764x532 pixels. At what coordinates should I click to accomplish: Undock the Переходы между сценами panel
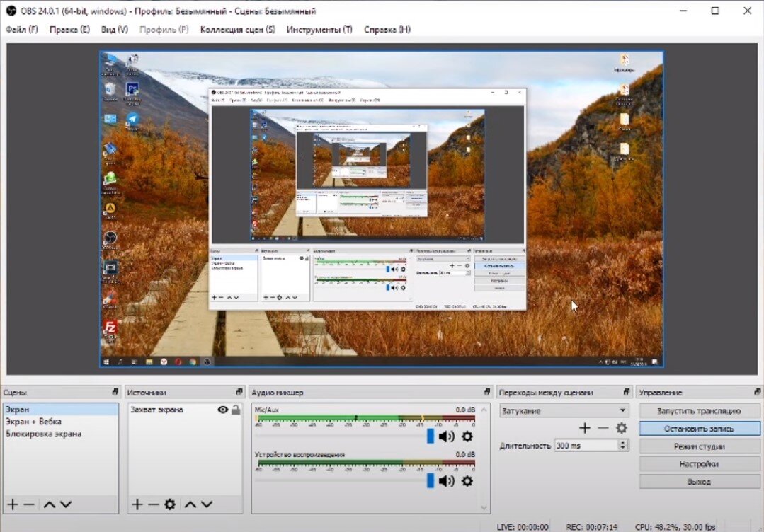[x=627, y=391]
